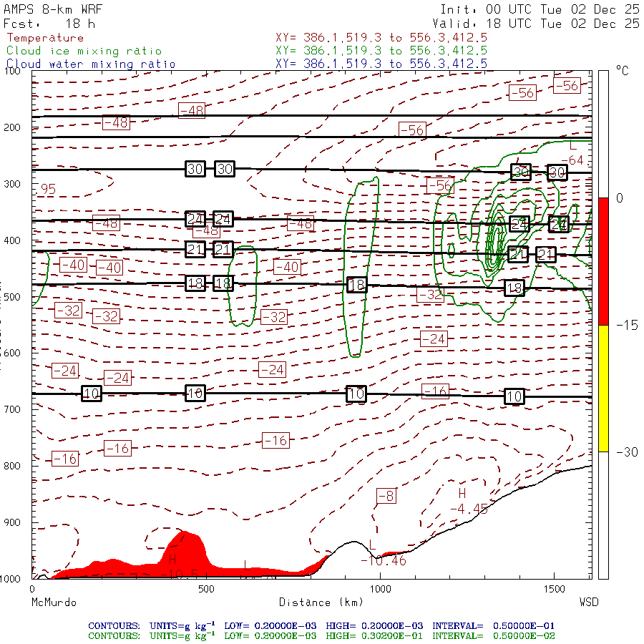Click the 600 pressure axis tick
This screenshot has width=644, height=644.
tap(12, 353)
